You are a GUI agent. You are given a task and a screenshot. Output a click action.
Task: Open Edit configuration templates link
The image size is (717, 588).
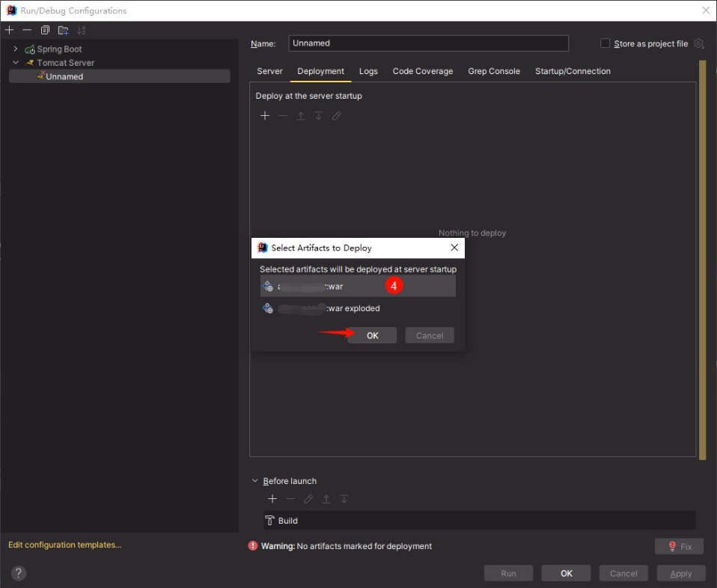click(x=64, y=545)
